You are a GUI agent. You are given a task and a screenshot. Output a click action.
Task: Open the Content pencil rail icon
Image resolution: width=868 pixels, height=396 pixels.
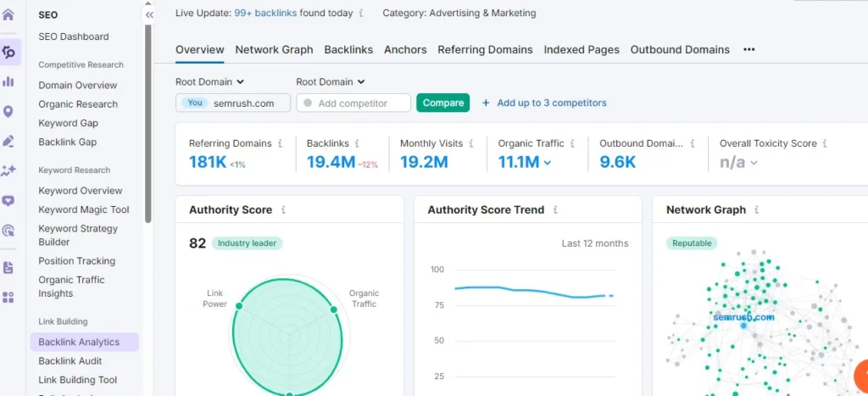point(8,142)
